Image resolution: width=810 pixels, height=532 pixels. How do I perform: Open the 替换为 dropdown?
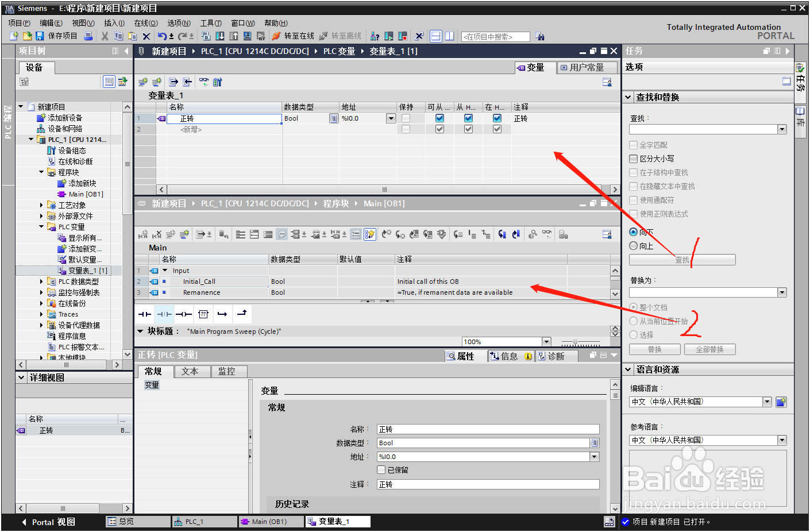click(x=782, y=292)
